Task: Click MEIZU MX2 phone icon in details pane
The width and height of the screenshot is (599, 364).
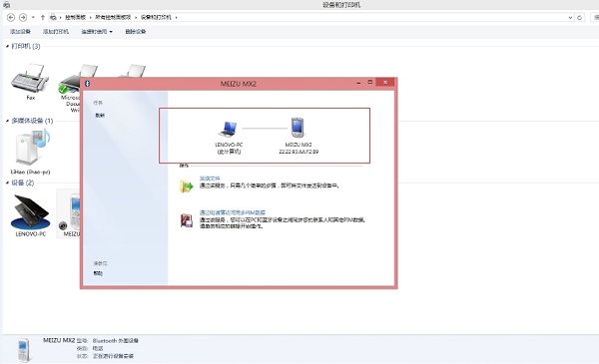Action: [x=24, y=349]
